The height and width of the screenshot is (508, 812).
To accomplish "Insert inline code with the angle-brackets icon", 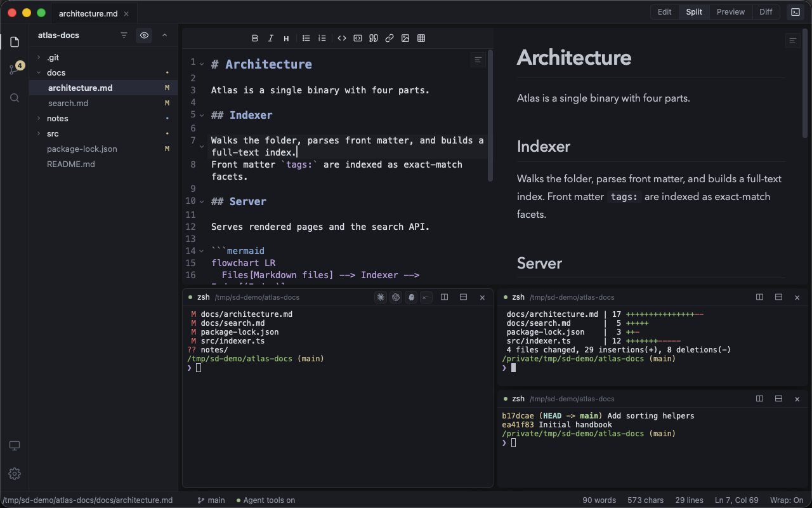I will (342, 38).
